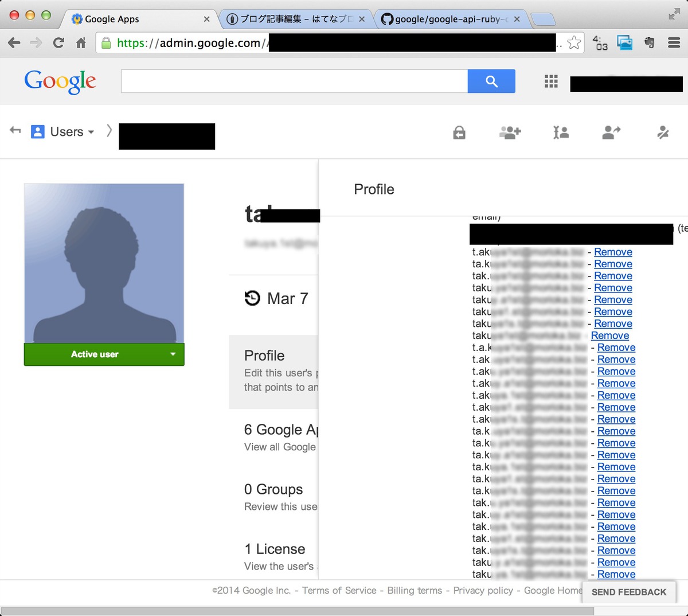The width and height of the screenshot is (688, 616).
Task: Click the add user to groups icon
Action: point(510,133)
